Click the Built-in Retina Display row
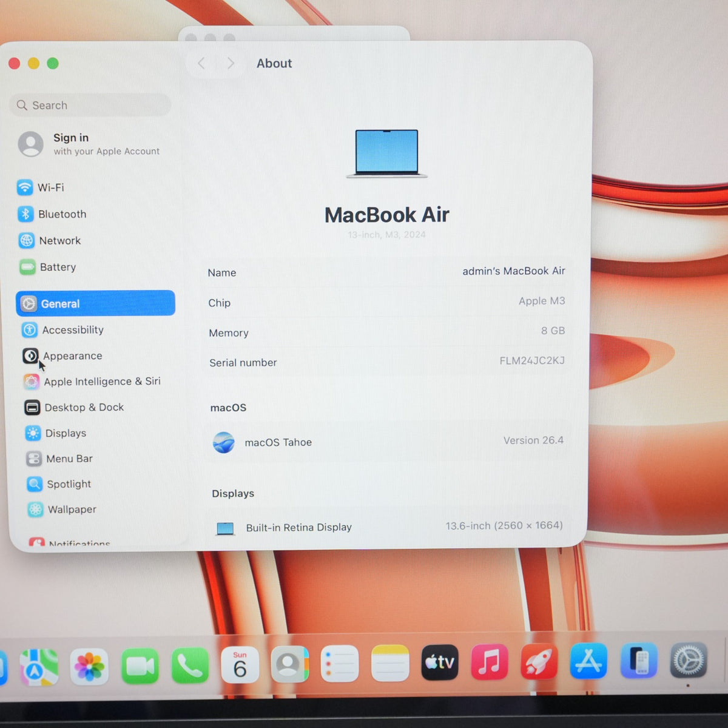Screen dimensions: 728x728 tap(388, 527)
